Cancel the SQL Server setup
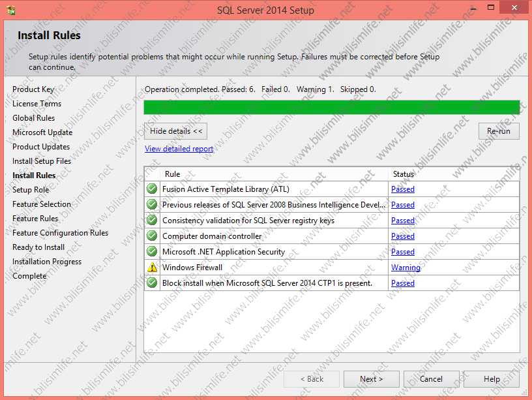The width and height of the screenshot is (532, 400). [x=431, y=379]
